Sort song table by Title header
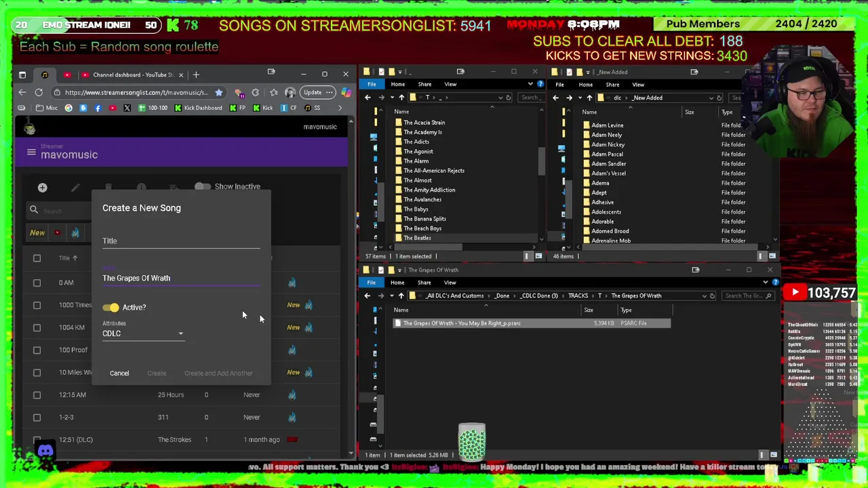The image size is (868, 488). pos(68,258)
